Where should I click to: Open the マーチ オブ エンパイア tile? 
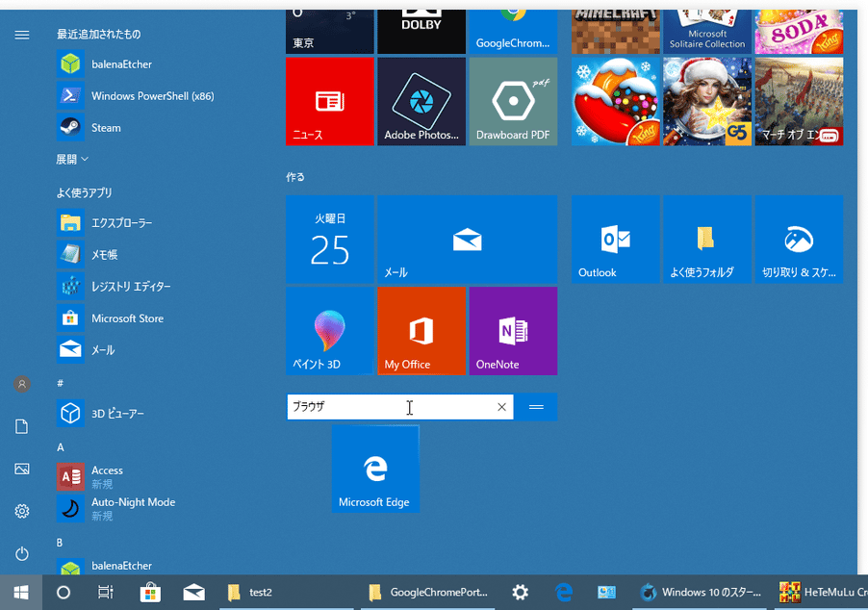click(799, 101)
